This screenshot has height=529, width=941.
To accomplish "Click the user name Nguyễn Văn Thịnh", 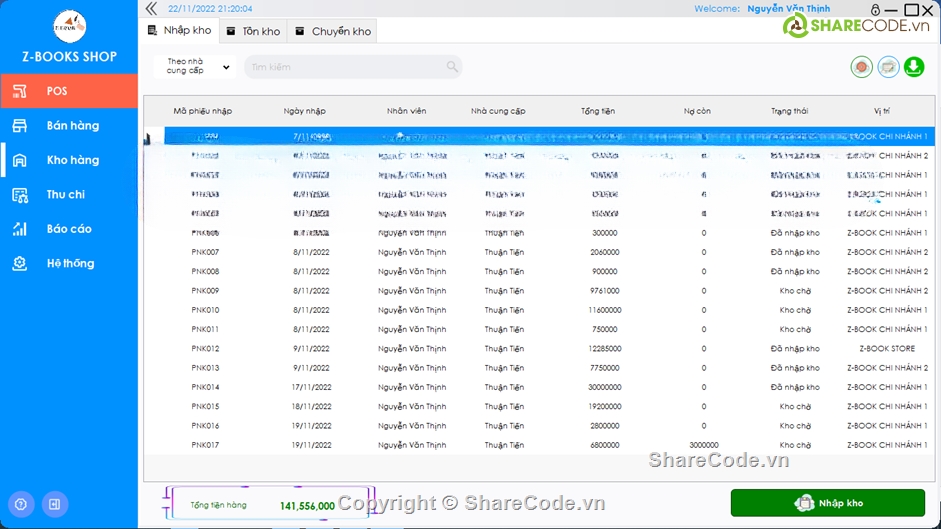I will pyautogui.click(x=789, y=8).
